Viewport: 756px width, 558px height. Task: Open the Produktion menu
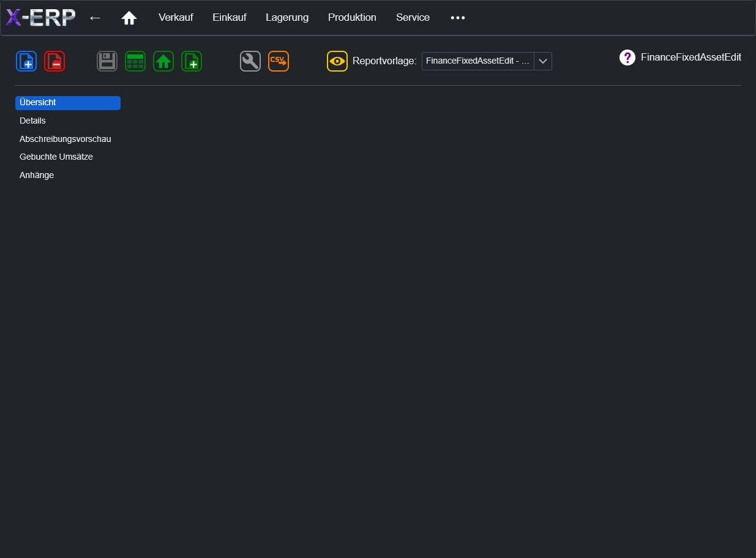(x=352, y=18)
